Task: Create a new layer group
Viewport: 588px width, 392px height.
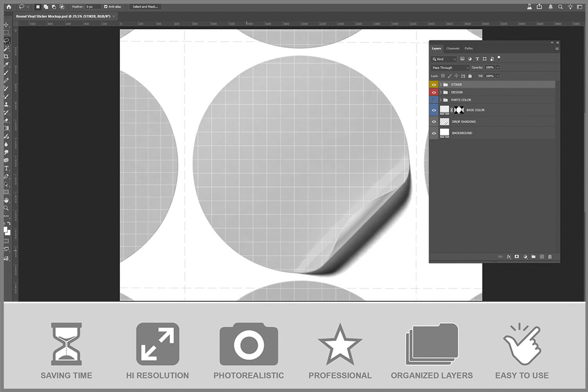Action: (x=533, y=256)
